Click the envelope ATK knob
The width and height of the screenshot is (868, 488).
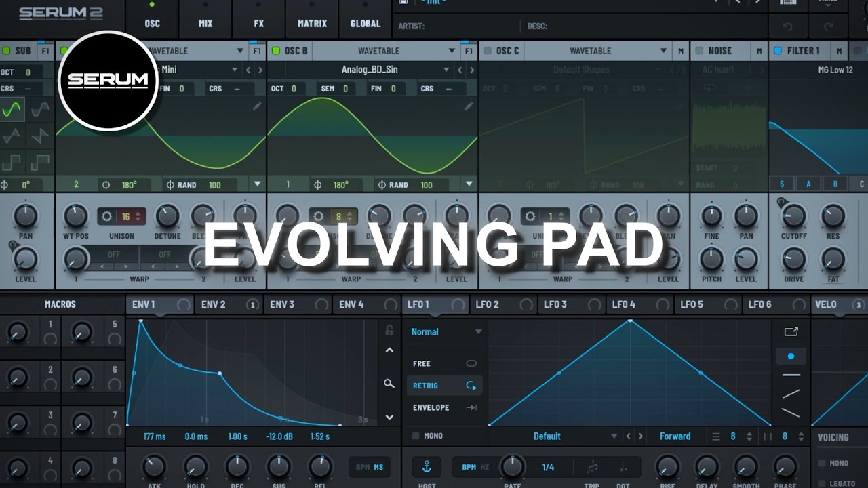tap(154, 467)
